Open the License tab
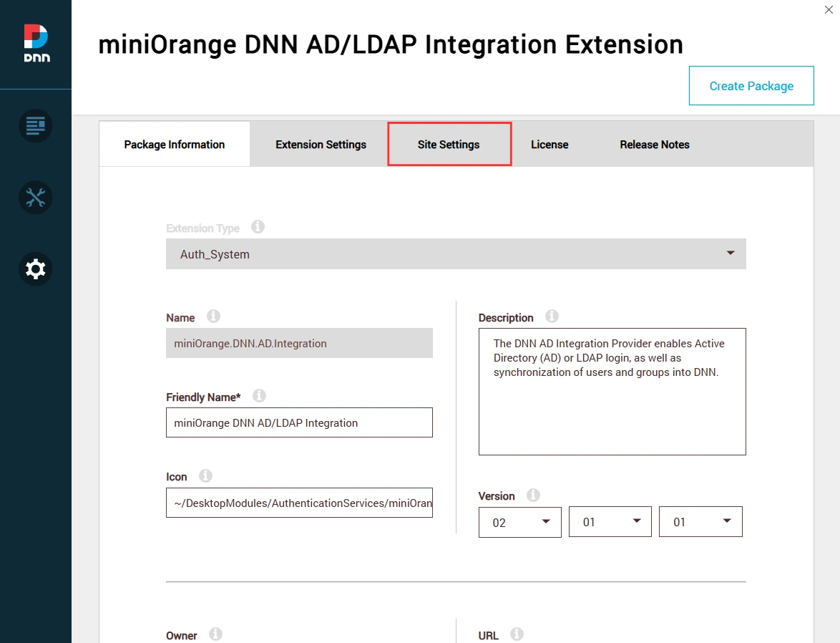The width and height of the screenshot is (840, 643). pyautogui.click(x=550, y=144)
